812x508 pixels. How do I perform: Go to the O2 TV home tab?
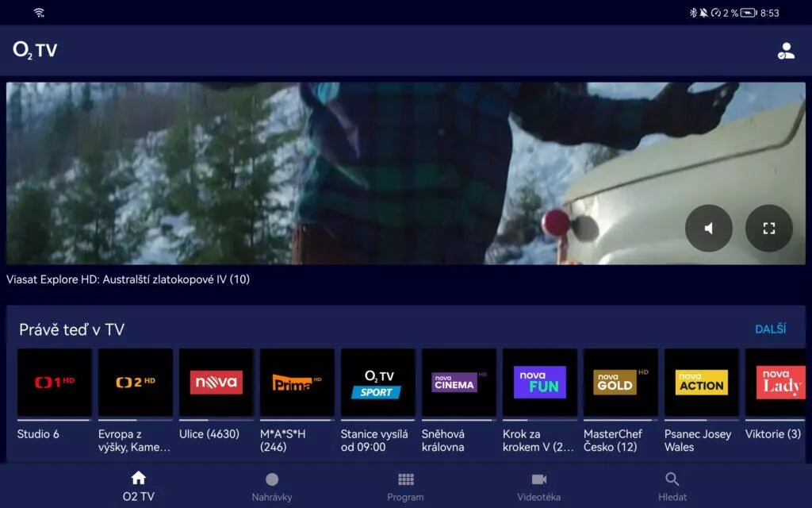(138, 487)
